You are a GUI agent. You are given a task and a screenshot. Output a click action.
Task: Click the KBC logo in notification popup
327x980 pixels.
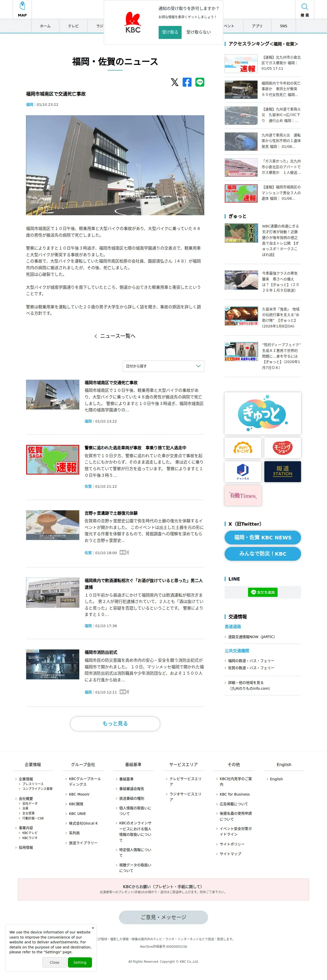(x=133, y=23)
